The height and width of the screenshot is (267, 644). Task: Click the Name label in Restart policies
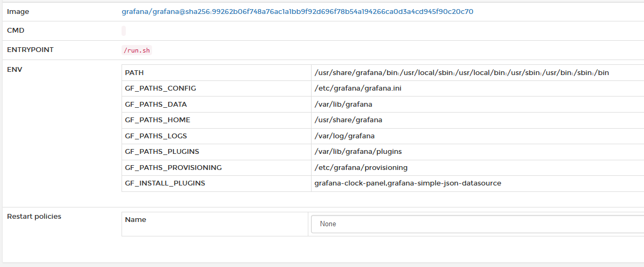pos(135,220)
